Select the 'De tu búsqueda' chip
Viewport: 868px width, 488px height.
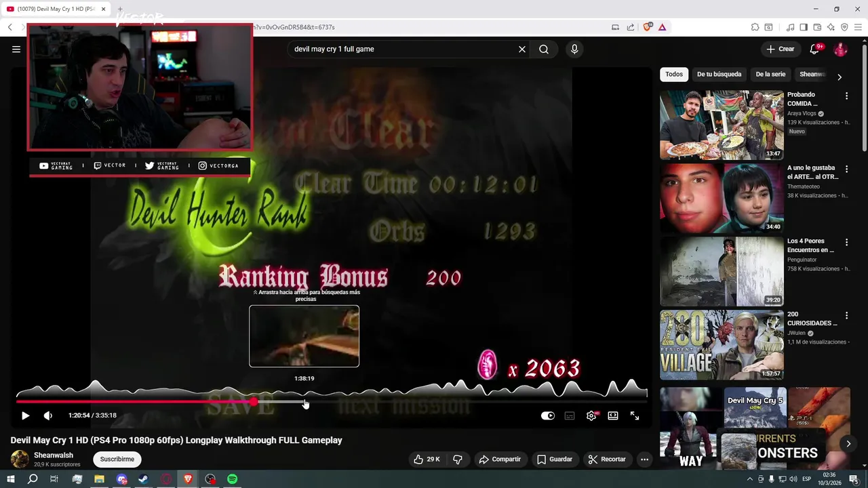coord(719,74)
